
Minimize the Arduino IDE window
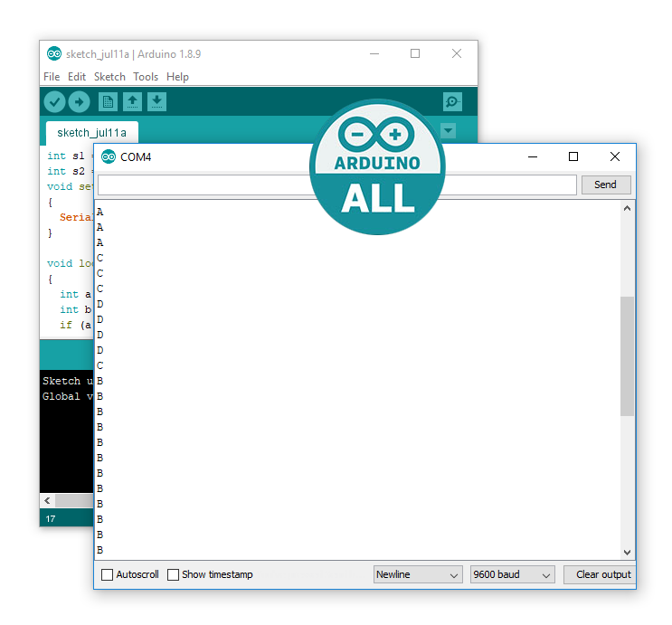pyautogui.click(x=374, y=54)
